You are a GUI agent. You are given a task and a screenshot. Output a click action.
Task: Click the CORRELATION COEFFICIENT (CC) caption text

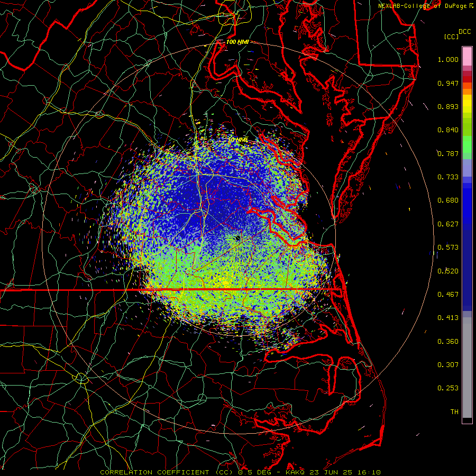pyautogui.click(x=167, y=472)
